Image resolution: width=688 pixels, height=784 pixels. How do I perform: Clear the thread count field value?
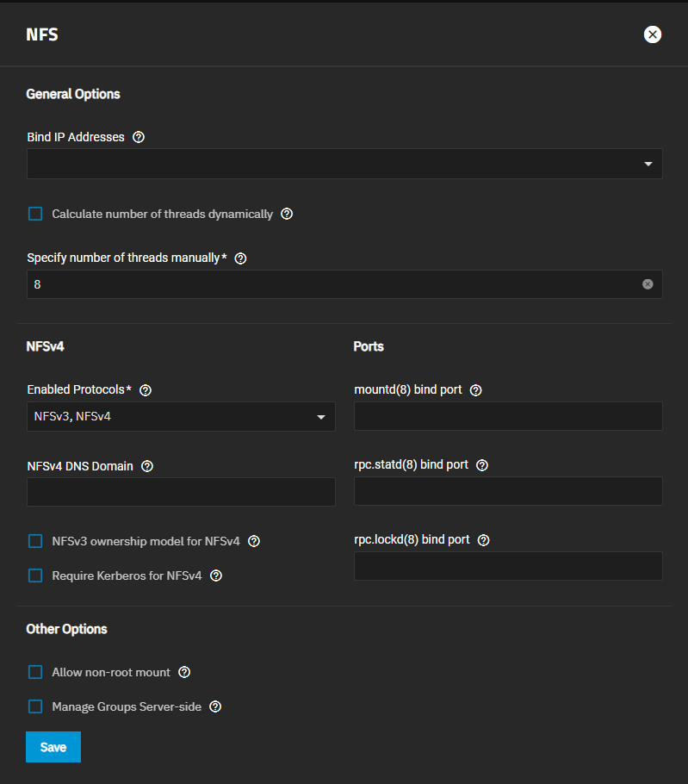pyautogui.click(x=648, y=284)
